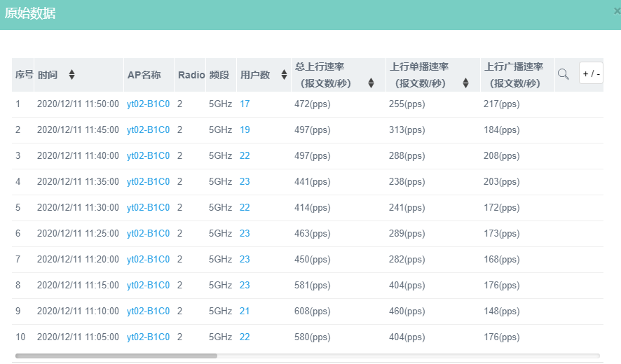This screenshot has height=364, width=621.
Task: Sort by 用户数 column arrows
Action: pos(284,74)
